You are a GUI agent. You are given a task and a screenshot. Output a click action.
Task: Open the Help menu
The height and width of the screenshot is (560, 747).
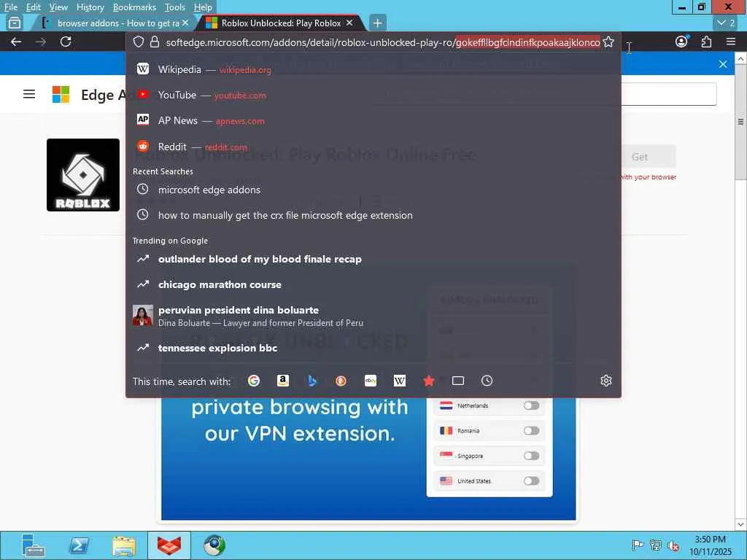[203, 7]
